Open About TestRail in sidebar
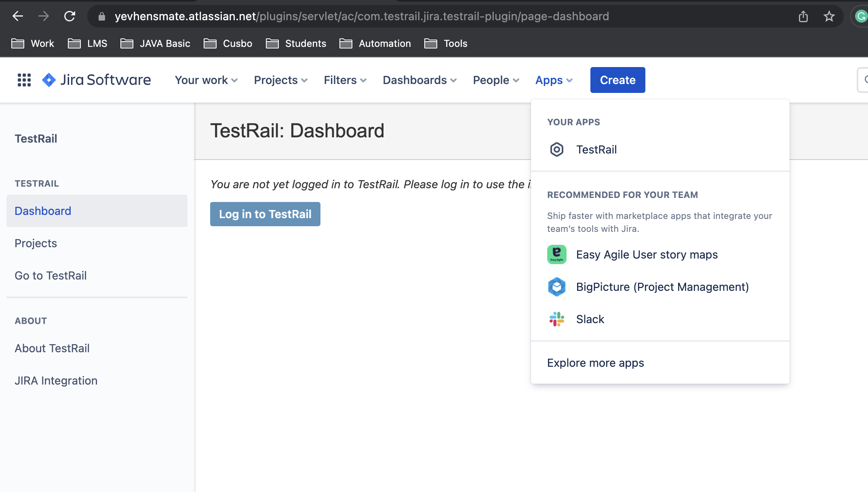 click(x=97, y=348)
